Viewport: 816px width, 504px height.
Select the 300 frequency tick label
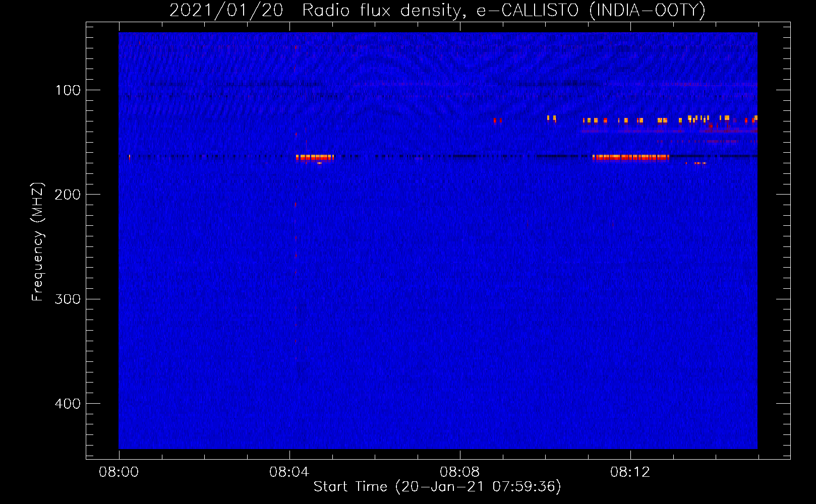pos(68,299)
